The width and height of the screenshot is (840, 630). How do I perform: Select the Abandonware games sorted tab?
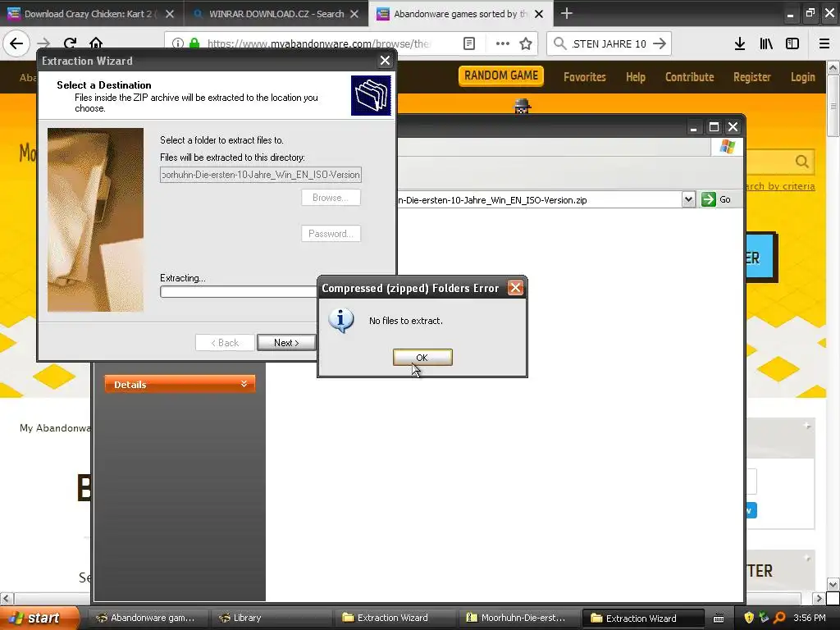pyautogui.click(x=461, y=14)
